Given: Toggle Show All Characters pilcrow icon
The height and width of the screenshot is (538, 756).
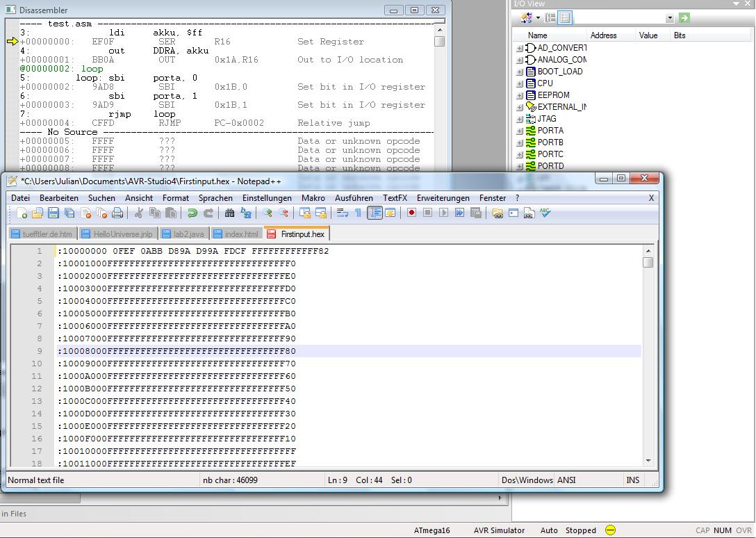Looking at the screenshot, I should (x=358, y=213).
